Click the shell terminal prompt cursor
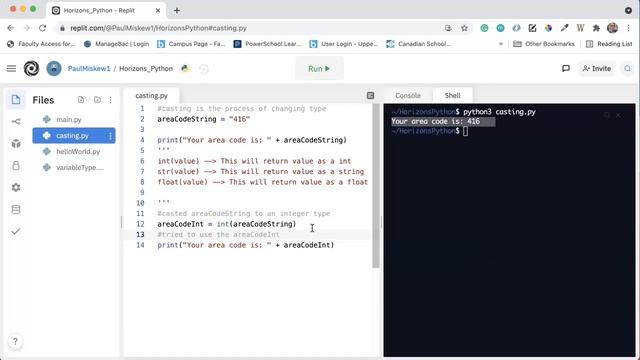Screen dimensions: 640x360 point(465,131)
